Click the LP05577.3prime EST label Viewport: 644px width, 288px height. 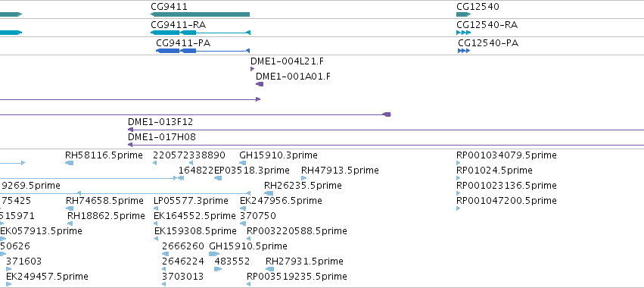pos(191,200)
